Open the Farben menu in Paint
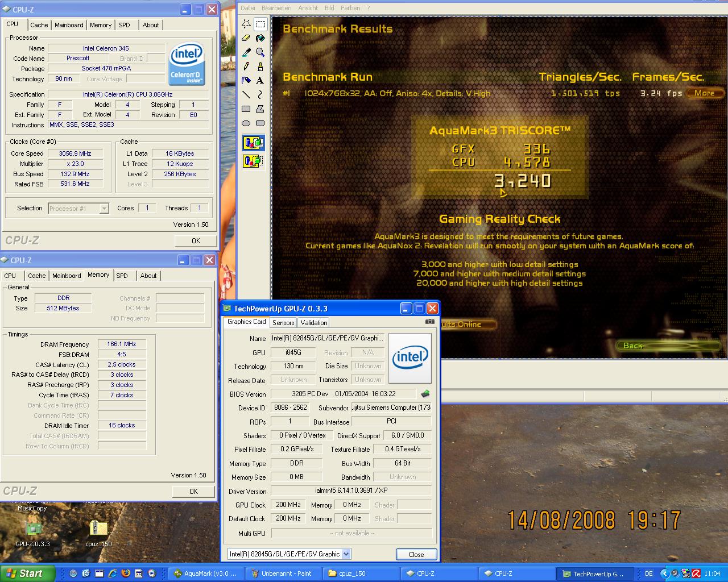This screenshot has width=728, height=582. pos(350,8)
